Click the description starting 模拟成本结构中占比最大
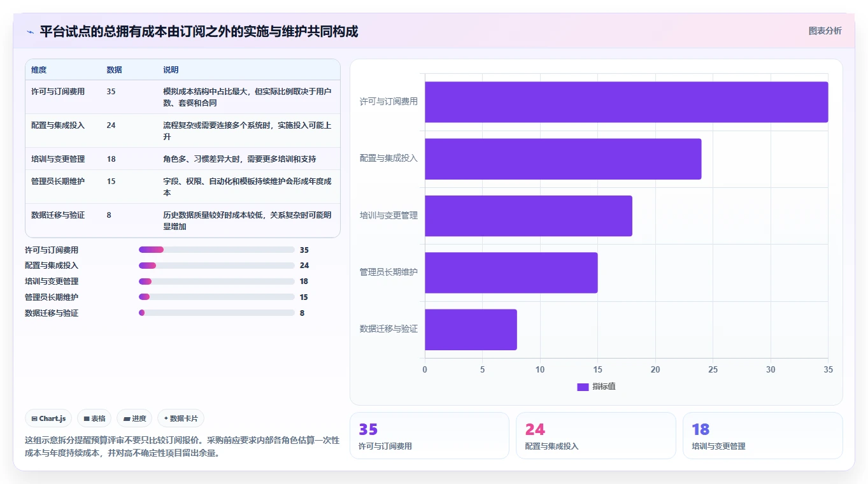This screenshot has height=484, width=868. click(x=247, y=97)
